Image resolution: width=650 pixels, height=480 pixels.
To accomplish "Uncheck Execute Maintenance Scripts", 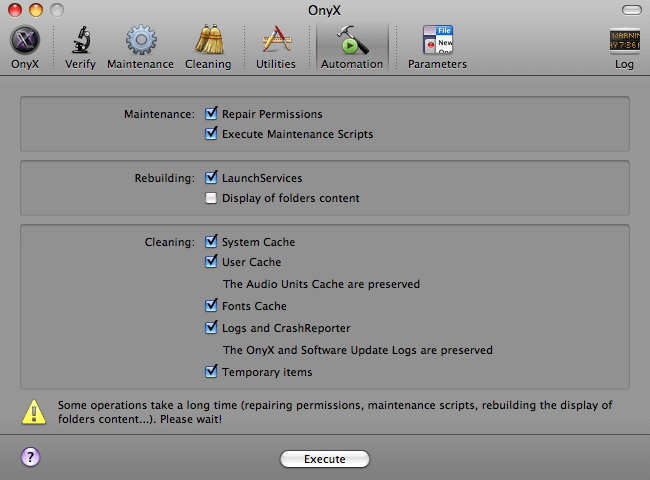I will click(x=211, y=133).
